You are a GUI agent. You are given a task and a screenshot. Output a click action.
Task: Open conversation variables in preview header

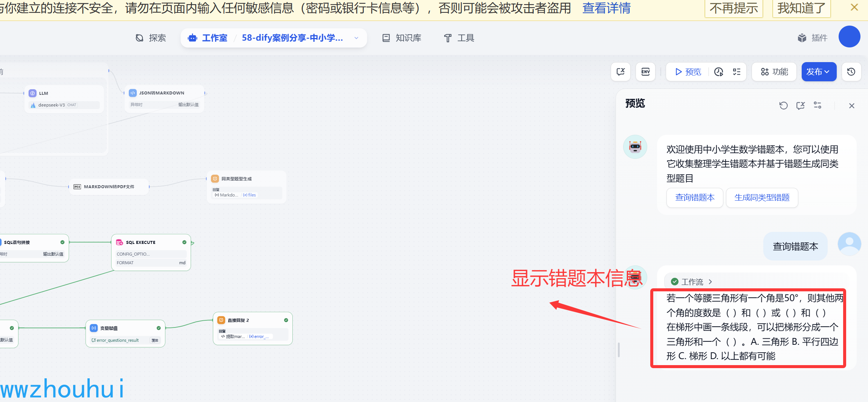coord(801,105)
